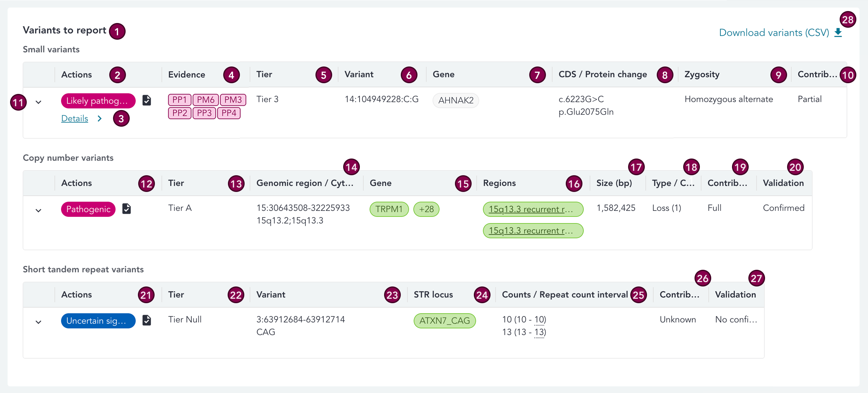
Task: Expand the Uncertain significance STR variant row
Action: coord(38,322)
